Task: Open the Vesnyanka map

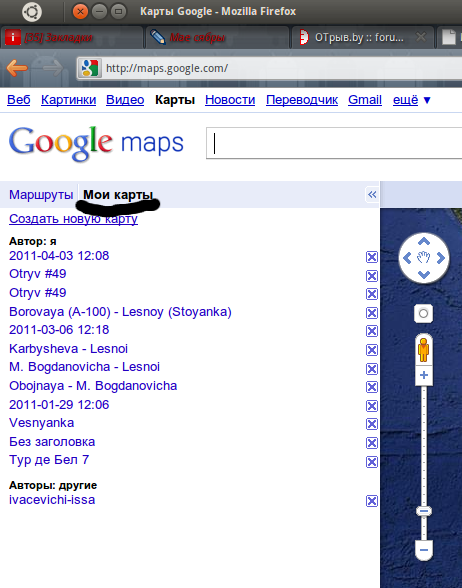Action: click(x=41, y=423)
